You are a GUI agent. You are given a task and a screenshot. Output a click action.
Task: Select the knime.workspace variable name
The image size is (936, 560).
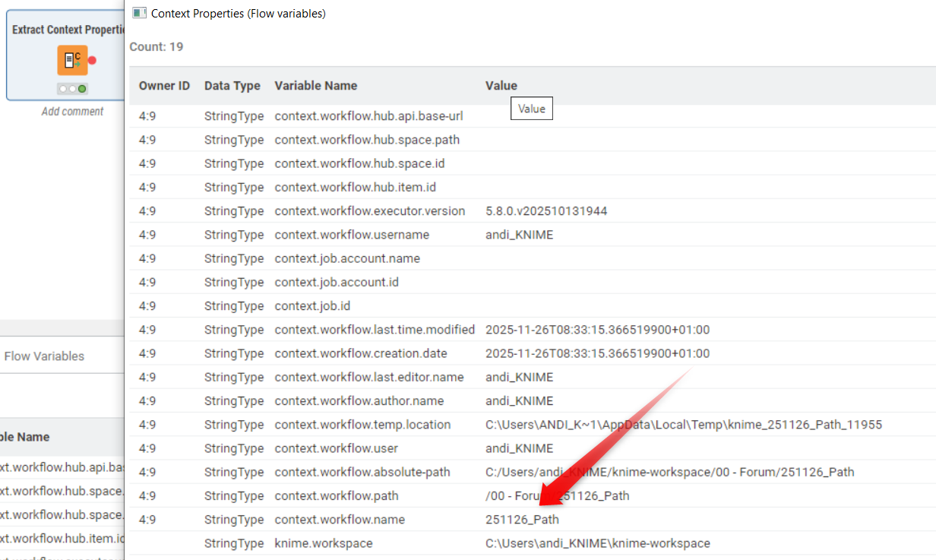(323, 543)
